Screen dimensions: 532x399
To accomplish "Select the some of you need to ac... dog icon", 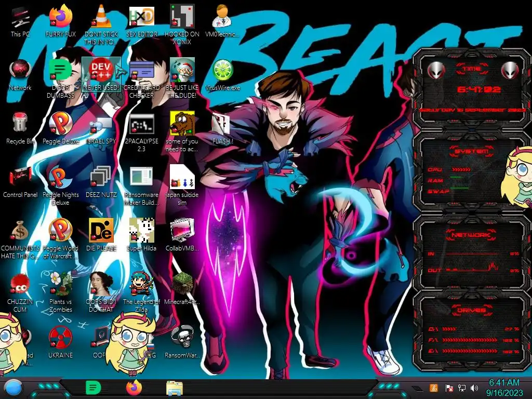I will [182, 132].
